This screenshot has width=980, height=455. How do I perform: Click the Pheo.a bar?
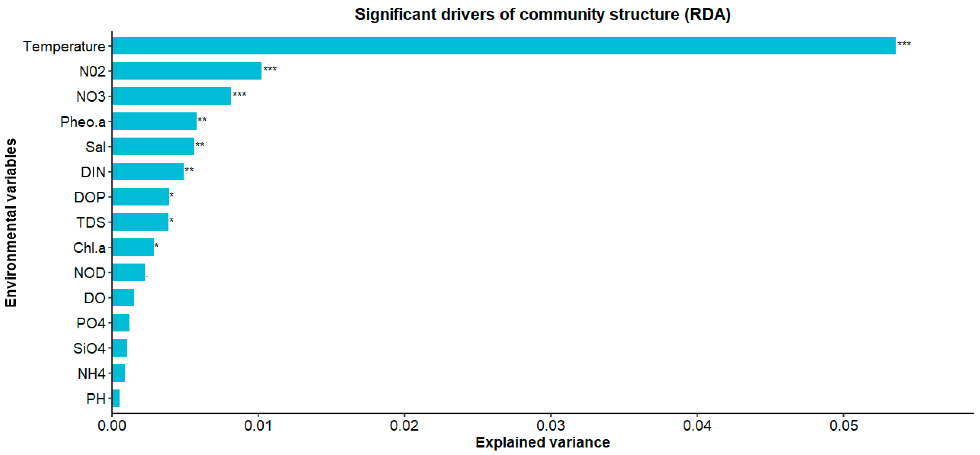pos(155,121)
